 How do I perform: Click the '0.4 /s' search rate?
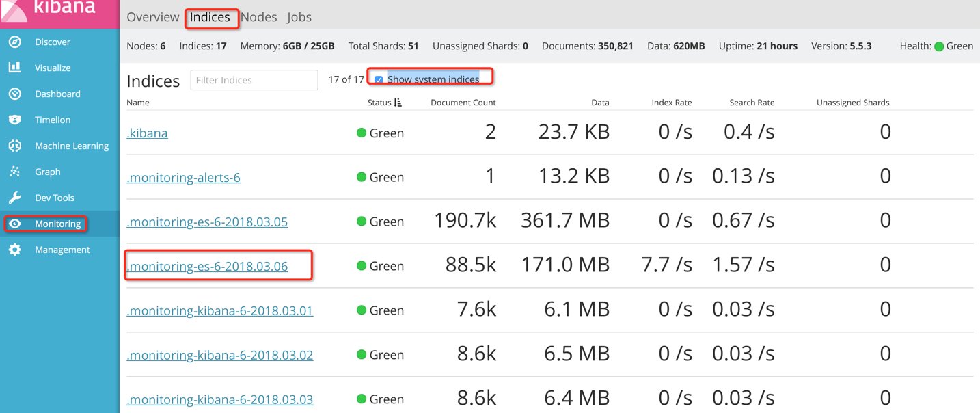pyautogui.click(x=749, y=131)
